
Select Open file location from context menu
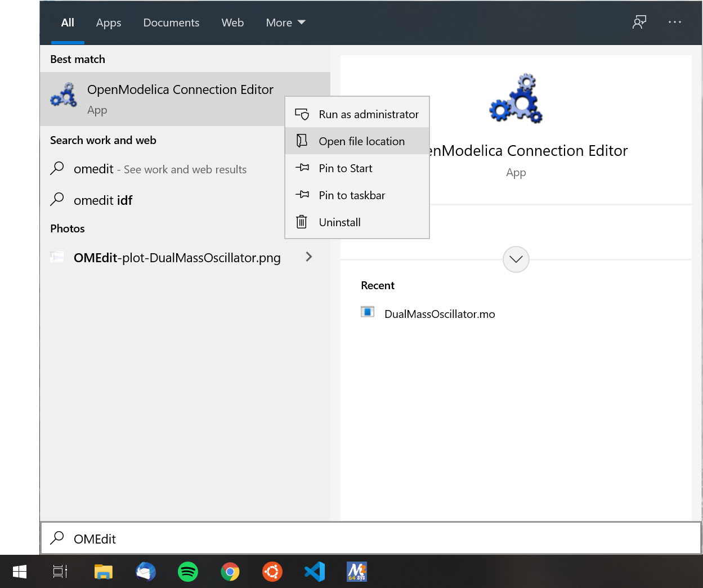362,141
